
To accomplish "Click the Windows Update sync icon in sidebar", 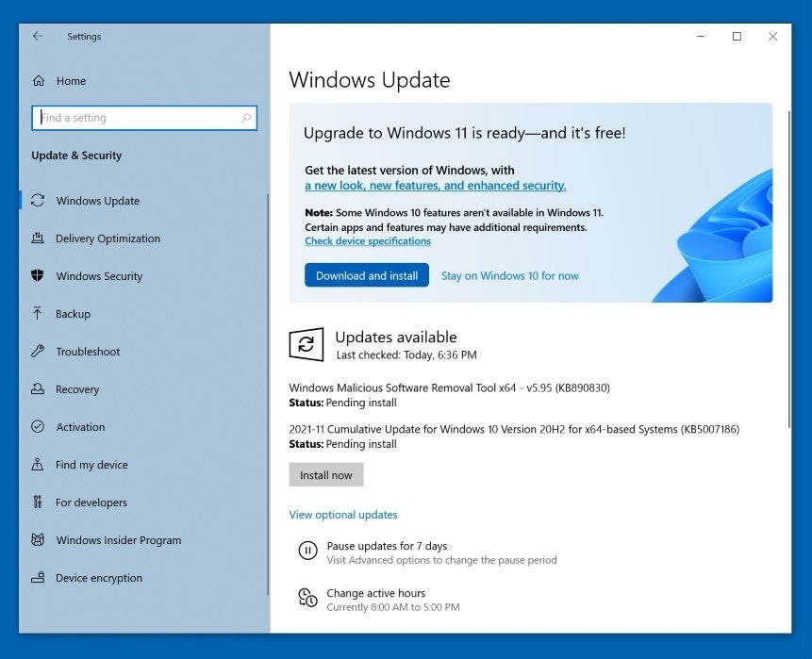I will [x=38, y=201].
